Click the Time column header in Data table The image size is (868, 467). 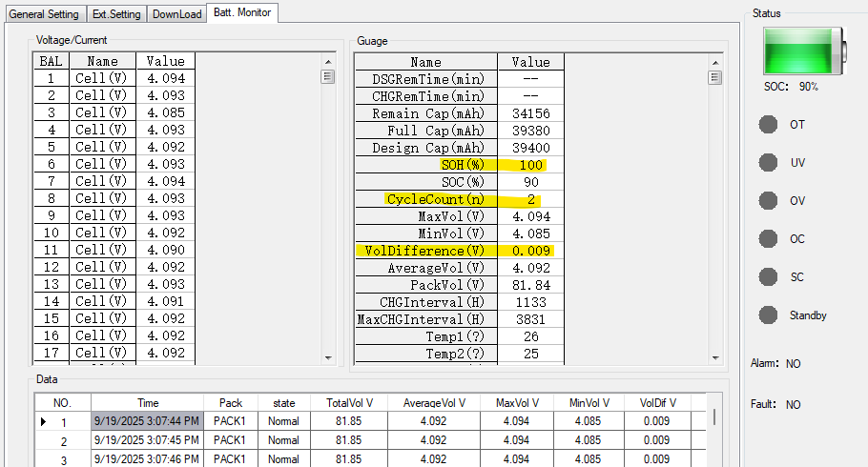[147, 403]
